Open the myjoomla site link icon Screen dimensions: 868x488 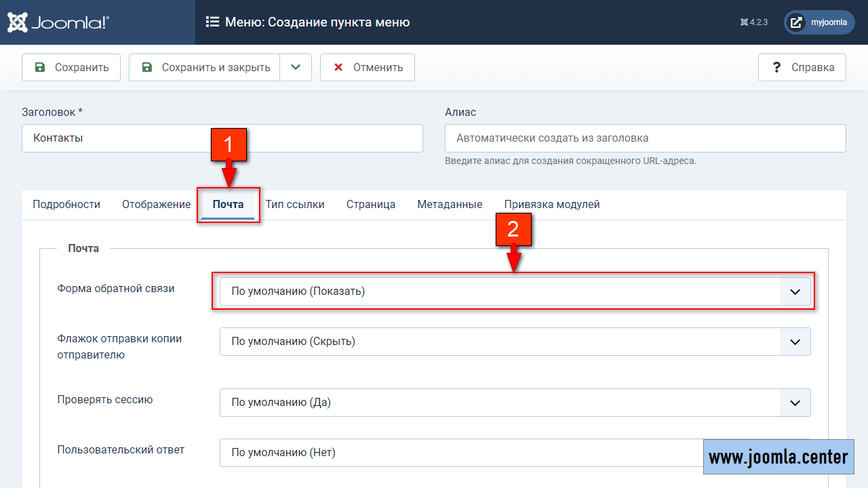pos(796,22)
